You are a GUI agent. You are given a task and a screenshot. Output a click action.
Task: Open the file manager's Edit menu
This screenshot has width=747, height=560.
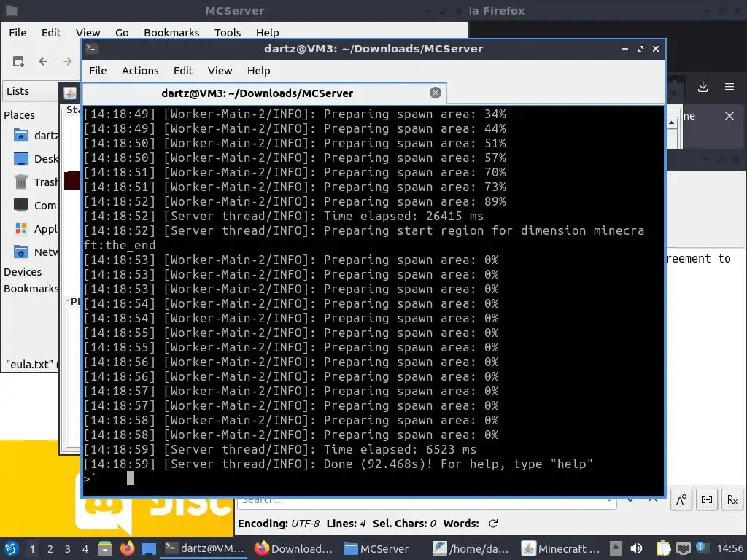point(51,32)
